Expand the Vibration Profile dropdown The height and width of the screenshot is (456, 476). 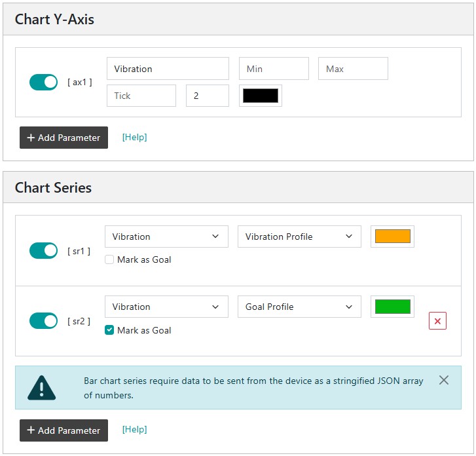(299, 237)
